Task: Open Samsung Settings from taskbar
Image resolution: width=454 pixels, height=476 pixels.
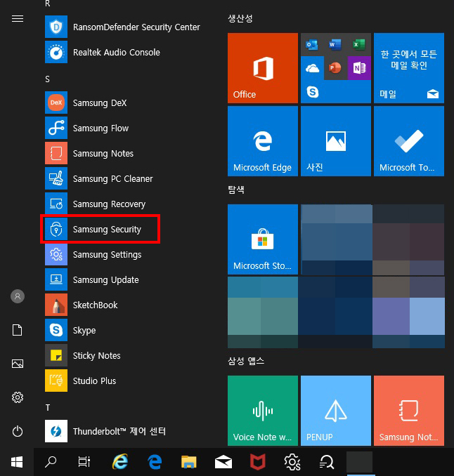Action: 292,462
